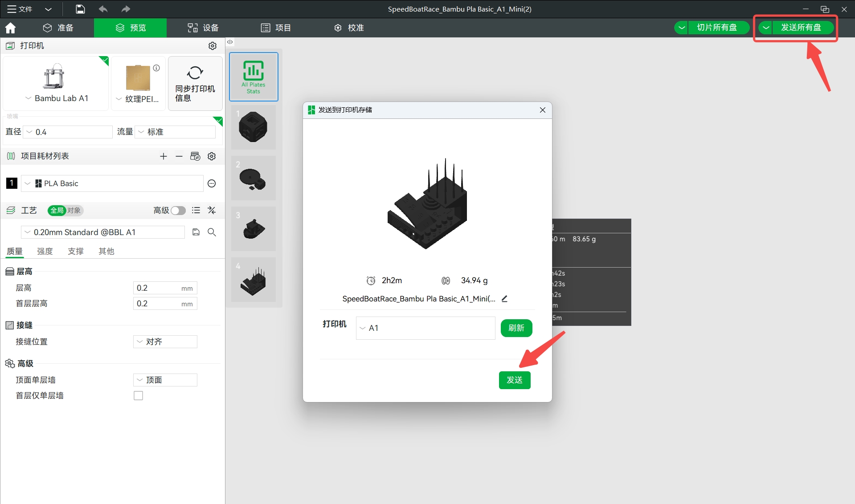Add a filament with plus icon

[164, 156]
